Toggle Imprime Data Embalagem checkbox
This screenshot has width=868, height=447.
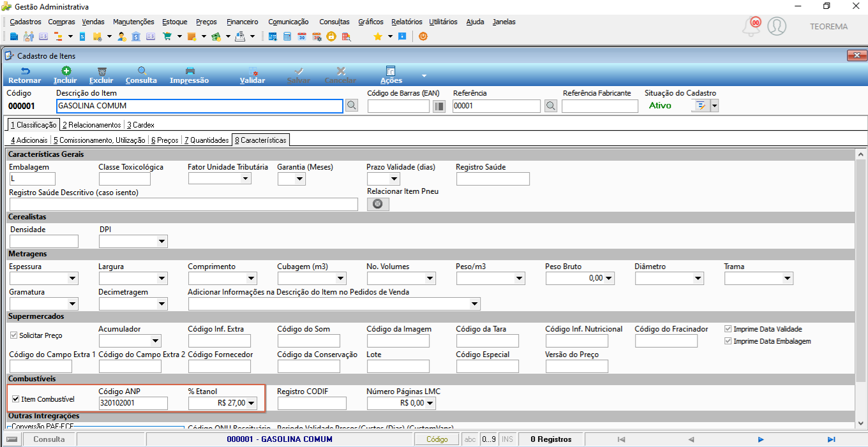point(728,341)
